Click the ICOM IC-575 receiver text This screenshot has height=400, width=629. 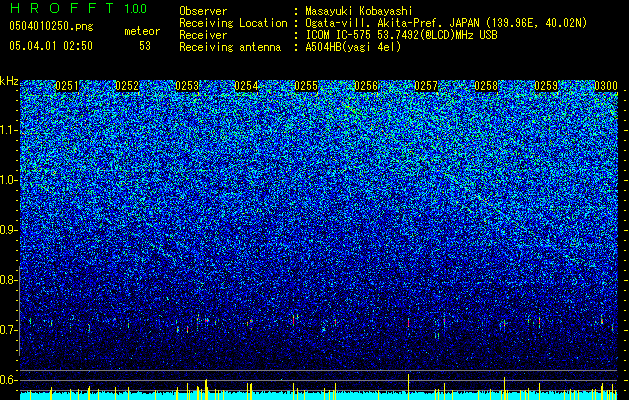tap(402, 35)
